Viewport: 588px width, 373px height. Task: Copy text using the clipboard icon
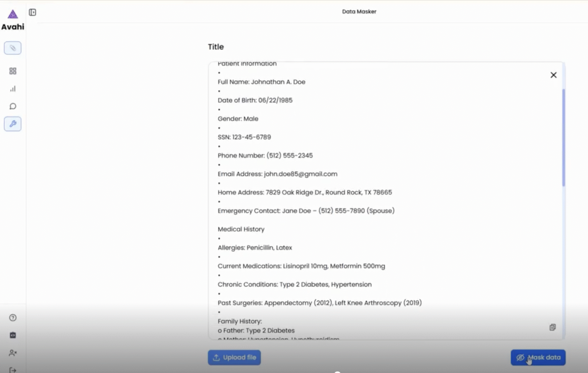552,327
